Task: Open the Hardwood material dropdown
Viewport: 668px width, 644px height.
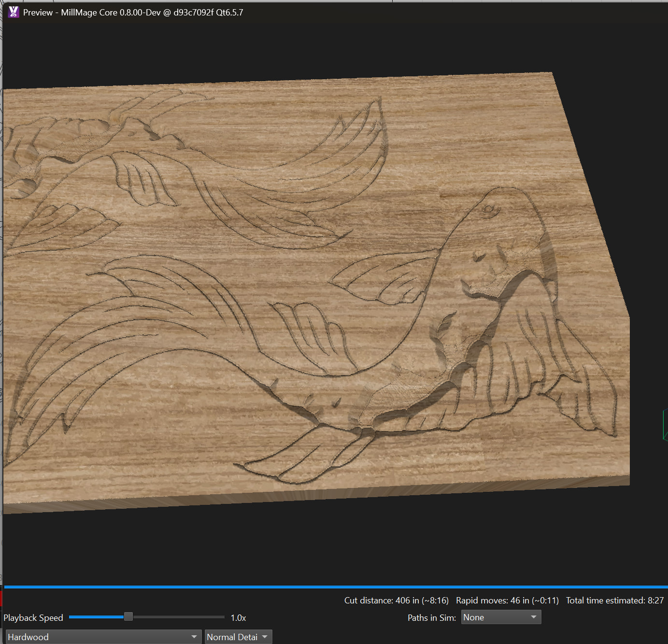Action: (103, 637)
